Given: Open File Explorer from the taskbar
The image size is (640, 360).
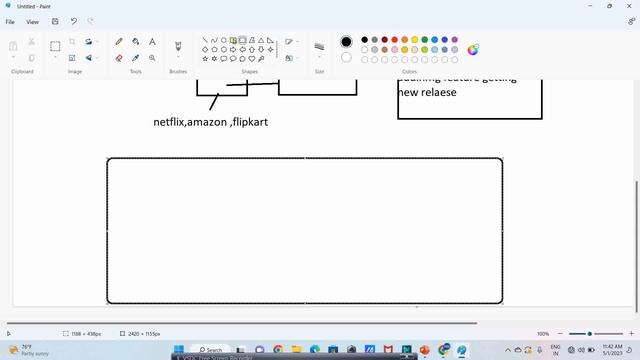Looking at the screenshot, I should [x=296, y=349].
